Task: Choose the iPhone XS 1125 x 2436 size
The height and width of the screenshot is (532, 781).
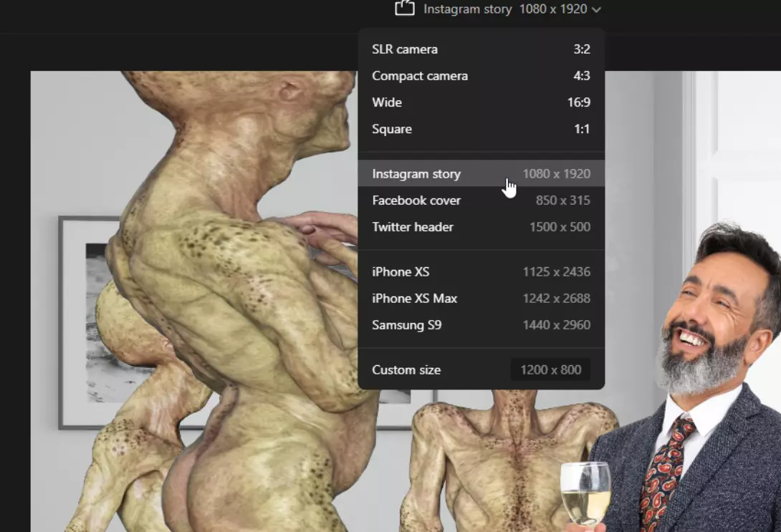Action: 481,272
